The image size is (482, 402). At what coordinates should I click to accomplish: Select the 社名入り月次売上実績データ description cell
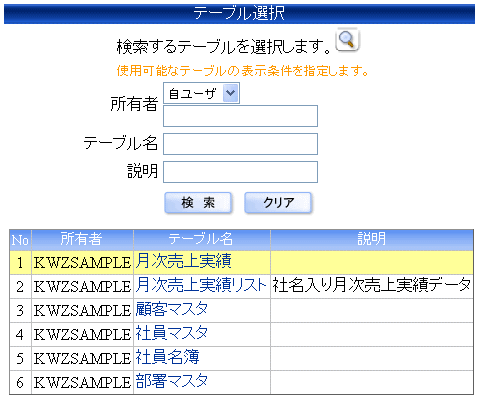tap(372, 286)
